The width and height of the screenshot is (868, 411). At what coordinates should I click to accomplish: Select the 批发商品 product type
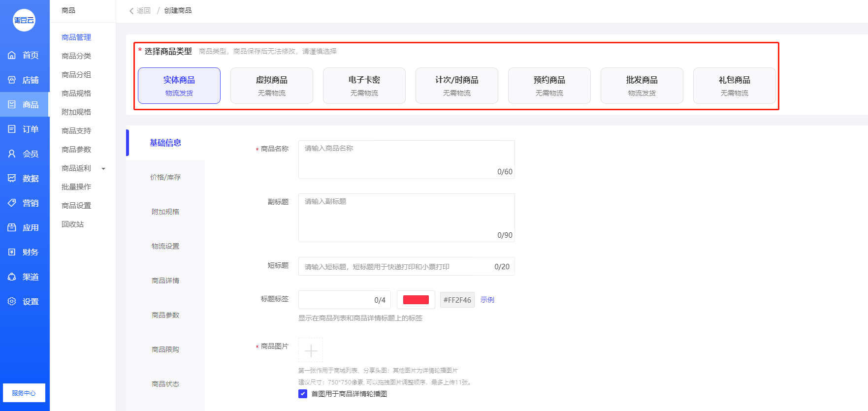pyautogui.click(x=642, y=86)
